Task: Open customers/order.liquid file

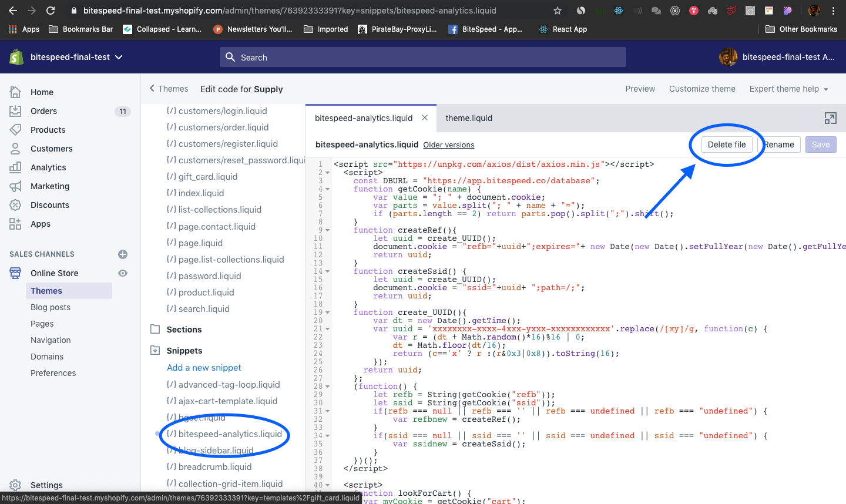Action: click(x=223, y=127)
